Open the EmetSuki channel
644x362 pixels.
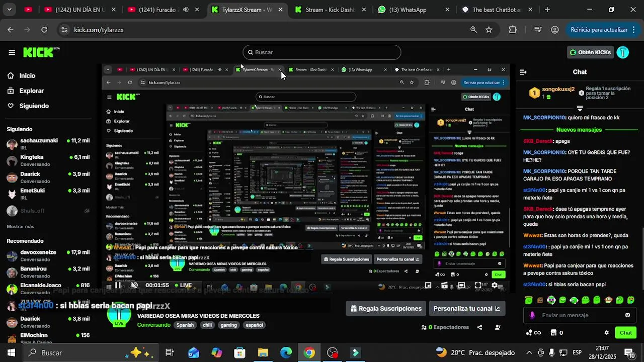[x=48, y=194]
